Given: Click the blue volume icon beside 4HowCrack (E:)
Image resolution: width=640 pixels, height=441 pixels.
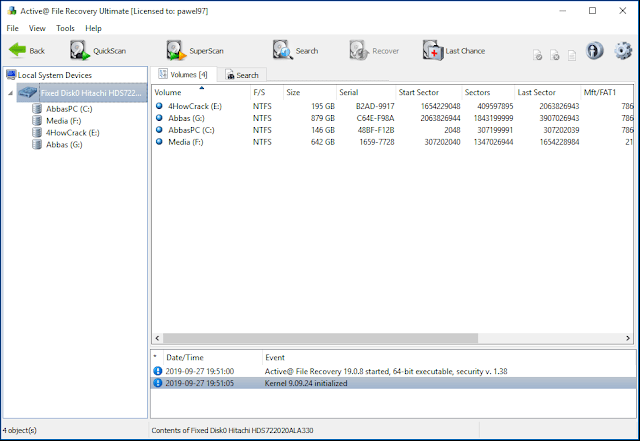Looking at the screenshot, I should point(159,106).
